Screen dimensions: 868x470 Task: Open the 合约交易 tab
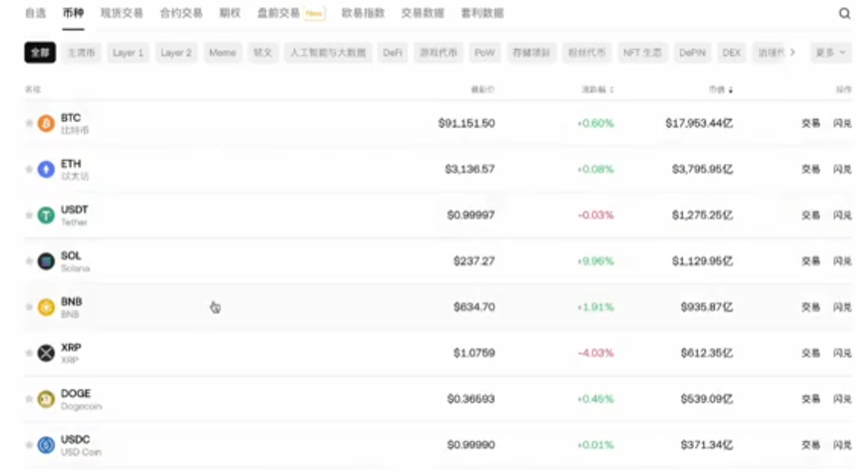[181, 13]
